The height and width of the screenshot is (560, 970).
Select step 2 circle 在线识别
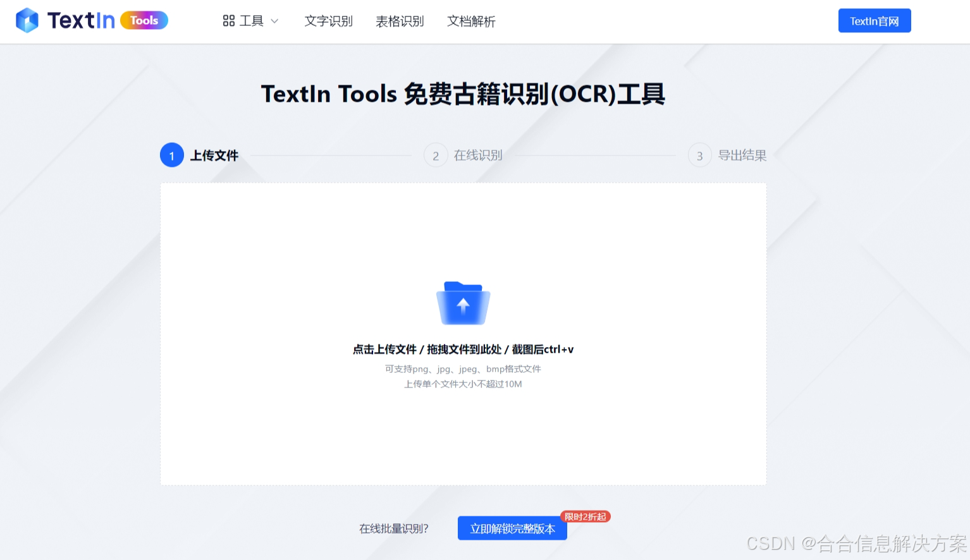pos(436,155)
